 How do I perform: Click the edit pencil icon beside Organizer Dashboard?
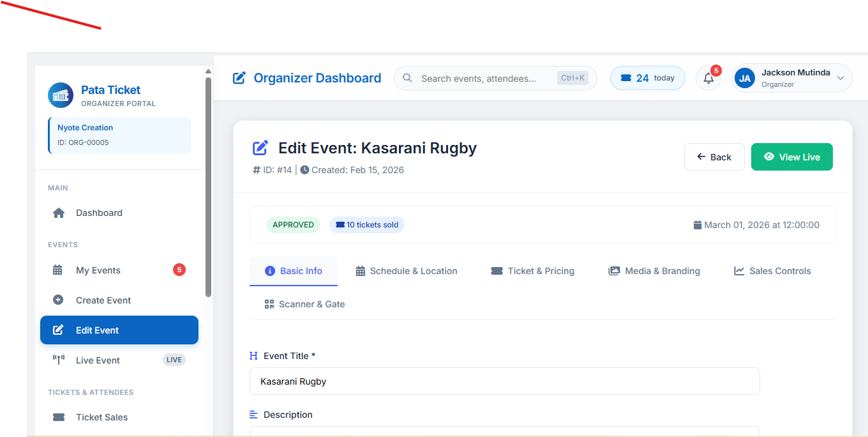point(239,77)
